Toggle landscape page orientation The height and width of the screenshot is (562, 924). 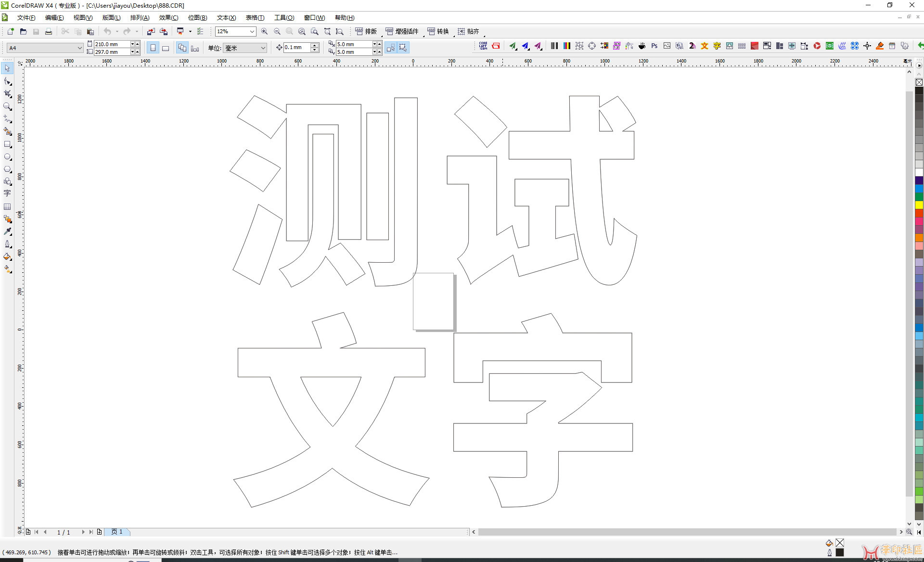point(165,48)
